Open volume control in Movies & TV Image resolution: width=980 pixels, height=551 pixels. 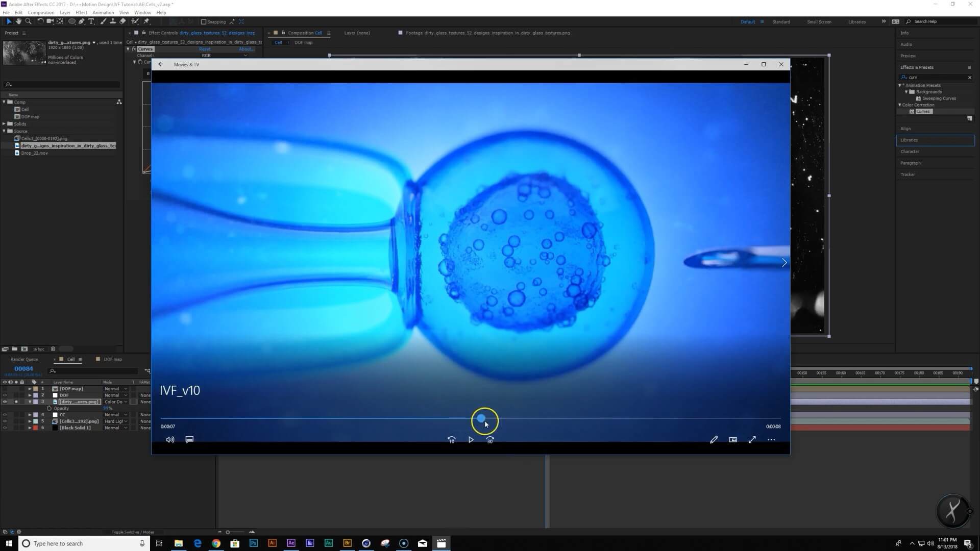tap(170, 440)
